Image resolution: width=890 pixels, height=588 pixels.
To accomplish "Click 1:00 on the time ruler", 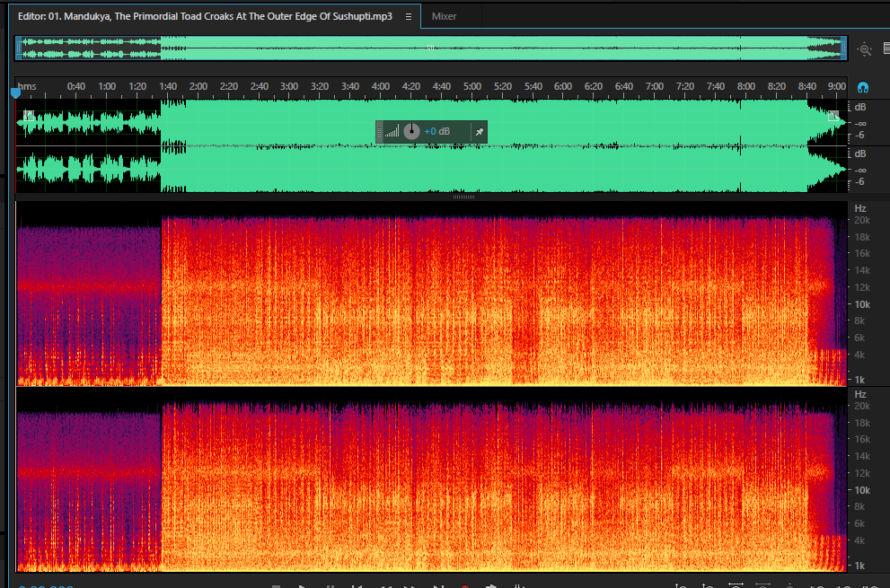I will point(107,86).
